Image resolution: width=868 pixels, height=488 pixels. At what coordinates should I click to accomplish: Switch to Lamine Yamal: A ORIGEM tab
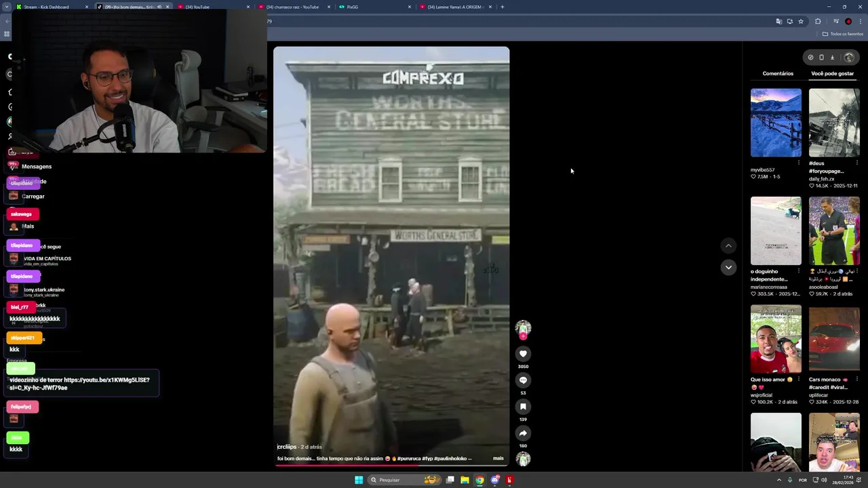(455, 7)
